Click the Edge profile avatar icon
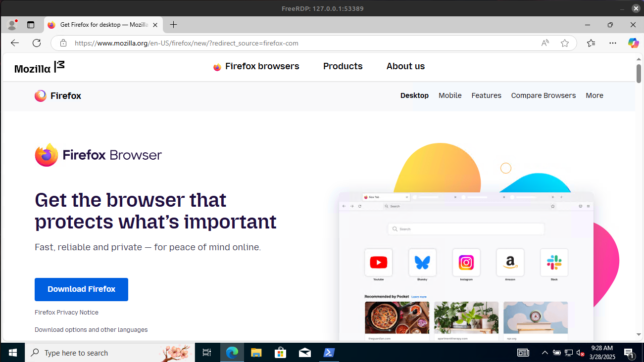Viewport: 644px width, 362px height. click(12, 25)
